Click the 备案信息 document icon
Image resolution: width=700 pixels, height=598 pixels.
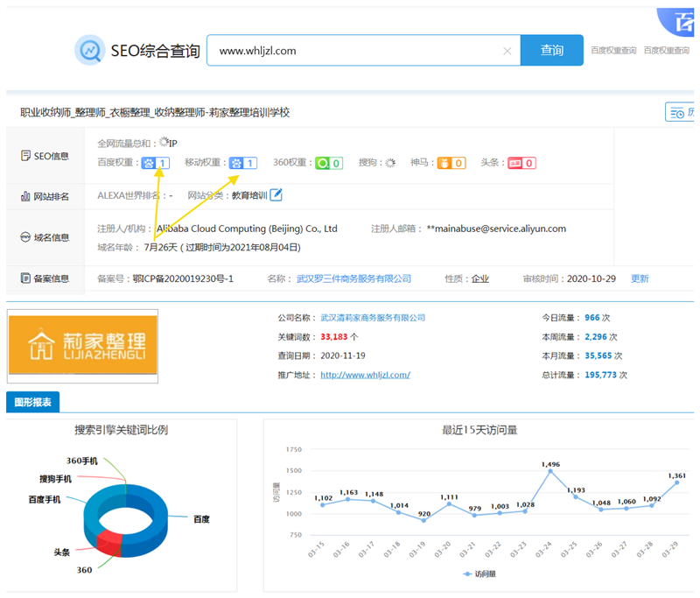click(x=25, y=278)
